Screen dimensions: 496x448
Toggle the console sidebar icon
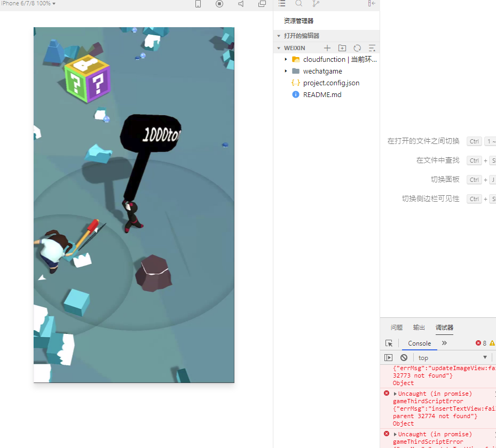pyautogui.click(x=388, y=358)
